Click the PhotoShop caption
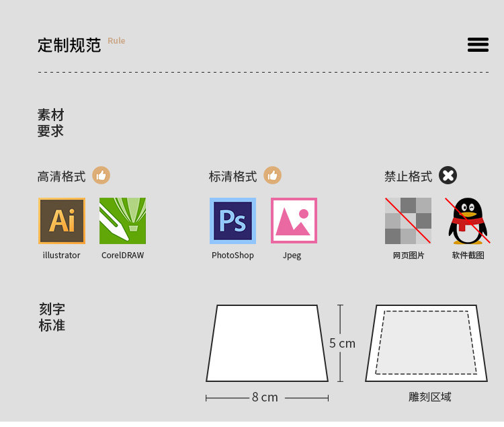The image size is (504, 427). pyautogui.click(x=233, y=256)
